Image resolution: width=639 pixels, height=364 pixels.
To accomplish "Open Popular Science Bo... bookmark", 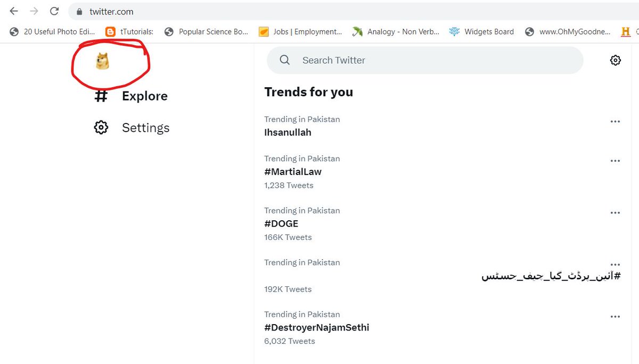I will click(206, 31).
